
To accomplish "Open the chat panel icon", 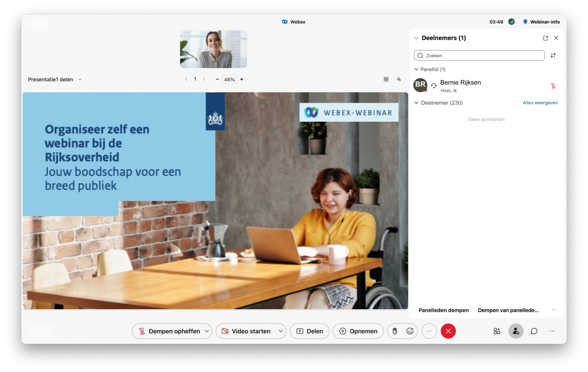I will pyautogui.click(x=534, y=331).
